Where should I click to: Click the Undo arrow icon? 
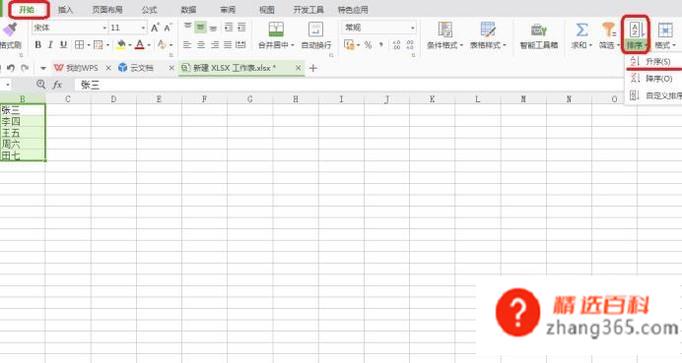click(11, 68)
